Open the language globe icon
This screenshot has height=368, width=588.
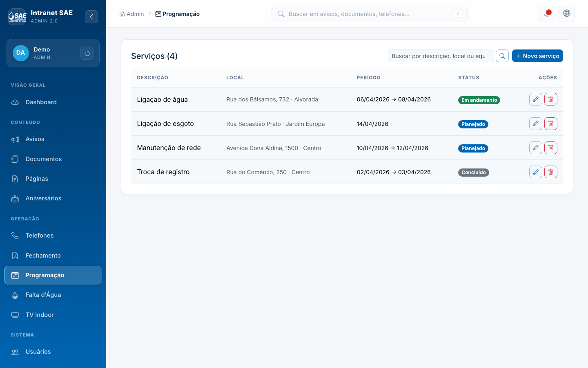point(567,14)
